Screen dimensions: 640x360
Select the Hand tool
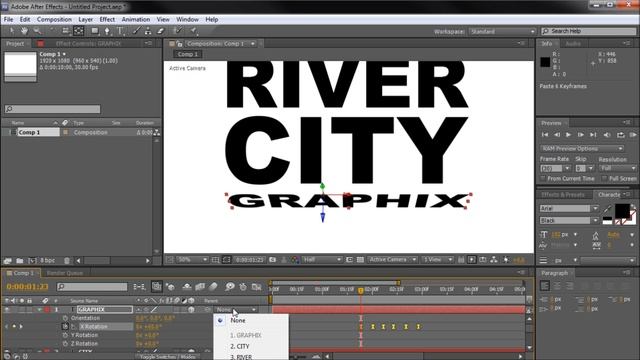click(24, 31)
